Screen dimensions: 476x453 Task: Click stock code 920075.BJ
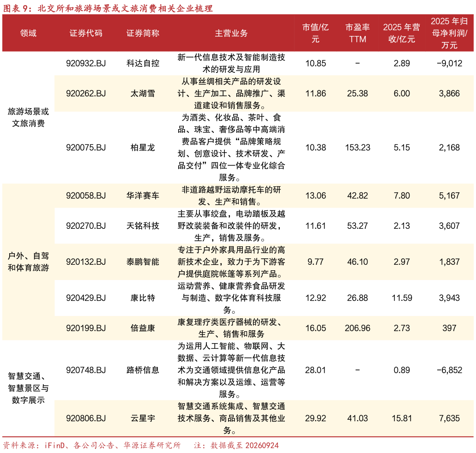click(x=86, y=148)
